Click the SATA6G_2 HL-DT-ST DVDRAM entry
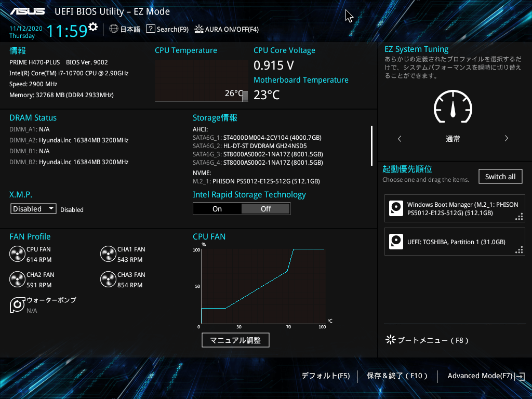This screenshot has height=399, width=532. (x=250, y=146)
